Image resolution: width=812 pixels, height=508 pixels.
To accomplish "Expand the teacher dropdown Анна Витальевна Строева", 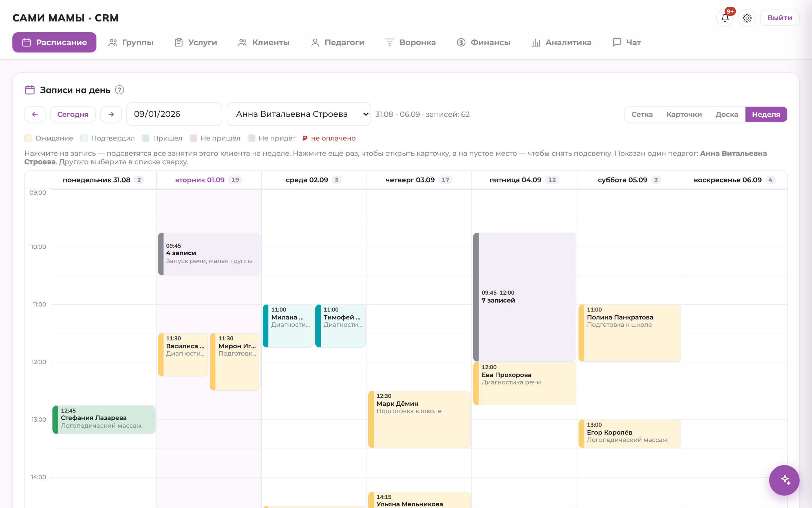I will (x=299, y=114).
